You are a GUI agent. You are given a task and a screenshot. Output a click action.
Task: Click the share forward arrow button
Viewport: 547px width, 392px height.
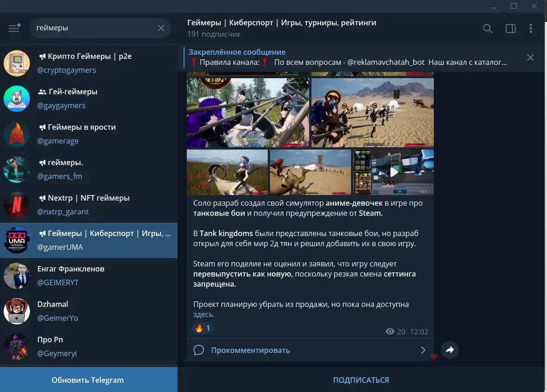450,350
